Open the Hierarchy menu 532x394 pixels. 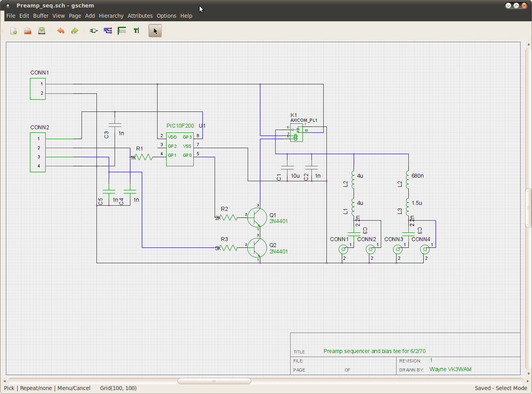click(x=111, y=16)
